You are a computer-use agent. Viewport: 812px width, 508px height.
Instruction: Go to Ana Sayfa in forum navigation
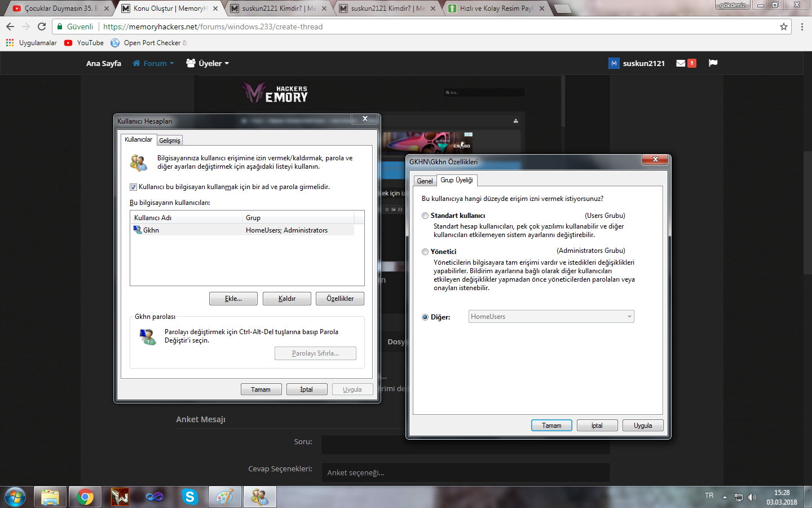104,63
